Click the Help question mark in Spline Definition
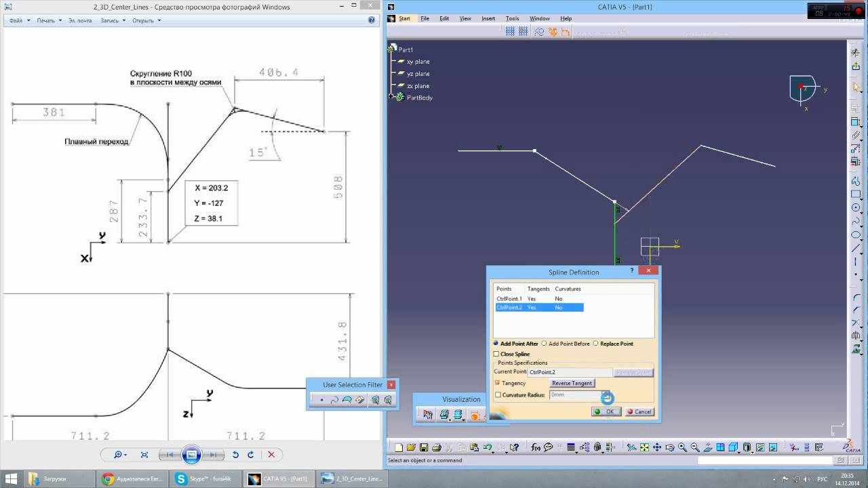This screenshot has height=488, width=868. tap(632, 270)
